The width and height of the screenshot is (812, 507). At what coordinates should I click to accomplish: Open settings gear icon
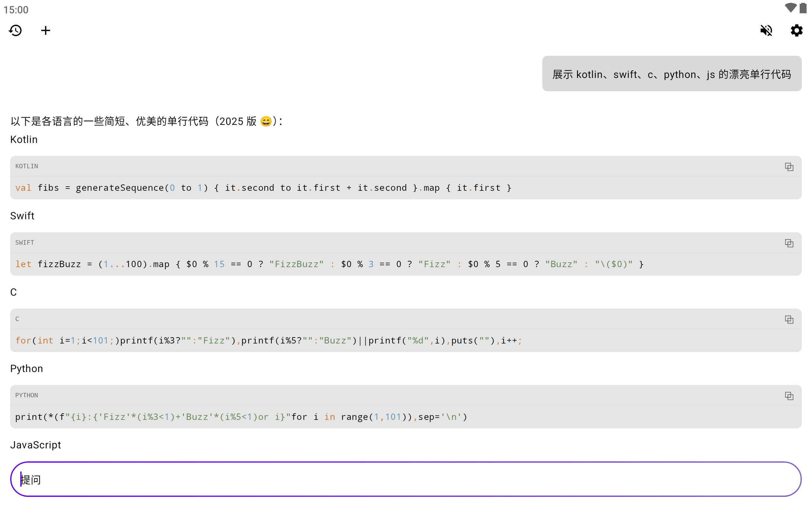(x=796, y=30)
